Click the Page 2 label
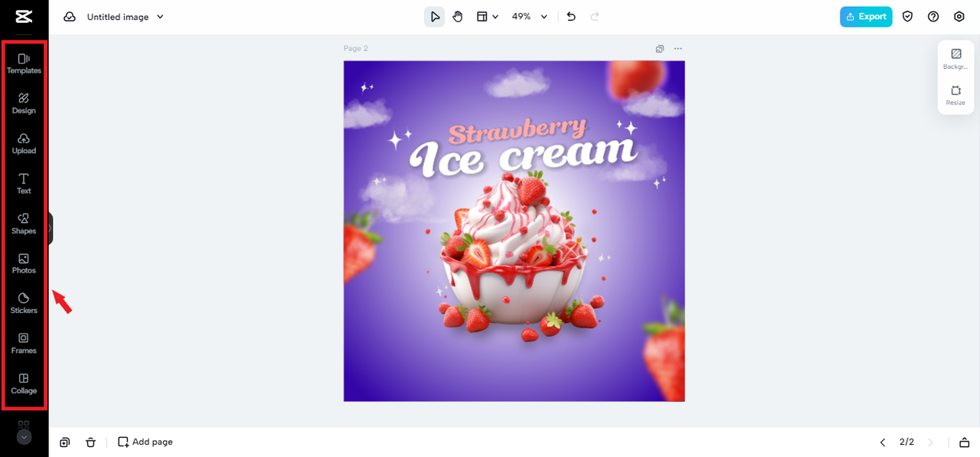 click(355, 49)
